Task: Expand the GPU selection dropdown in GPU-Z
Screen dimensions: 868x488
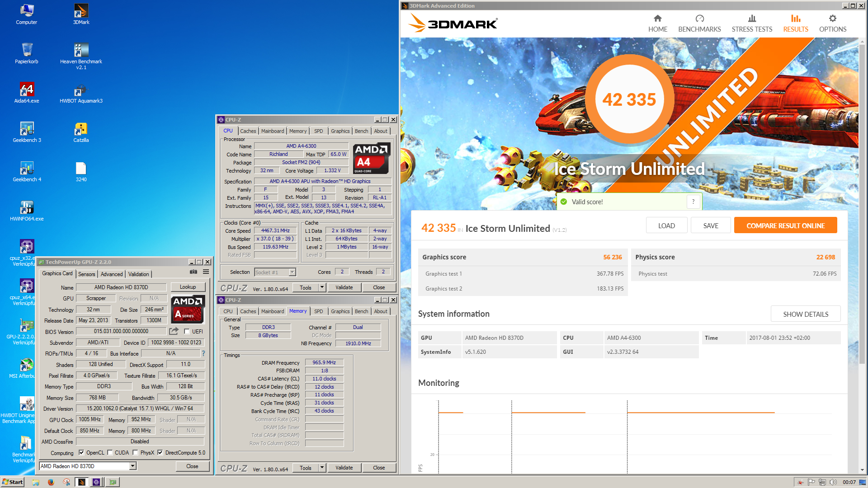Action: tap(133, 466)
